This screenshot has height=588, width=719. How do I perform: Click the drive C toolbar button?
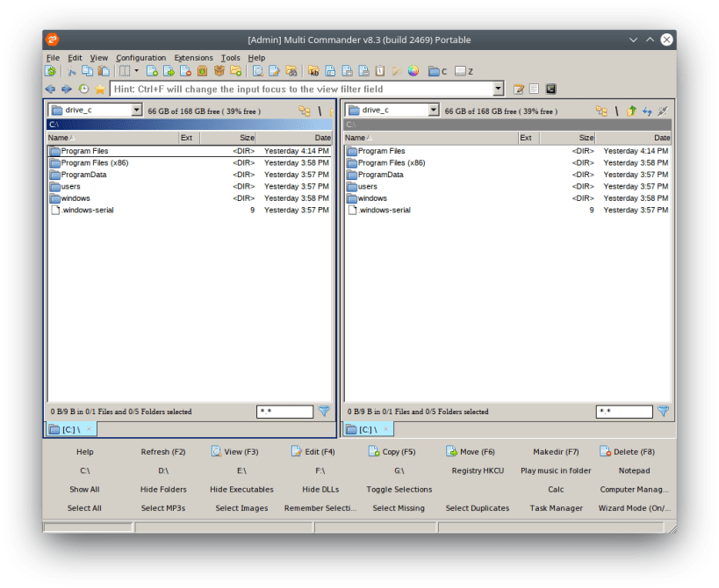[x=437, y=71]
